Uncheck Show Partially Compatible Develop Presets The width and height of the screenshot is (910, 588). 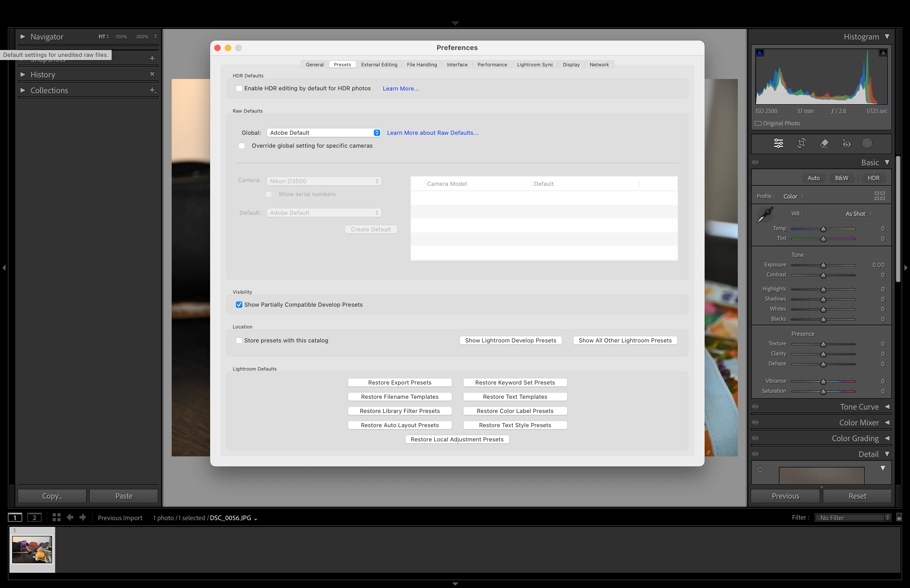(239, 305)
